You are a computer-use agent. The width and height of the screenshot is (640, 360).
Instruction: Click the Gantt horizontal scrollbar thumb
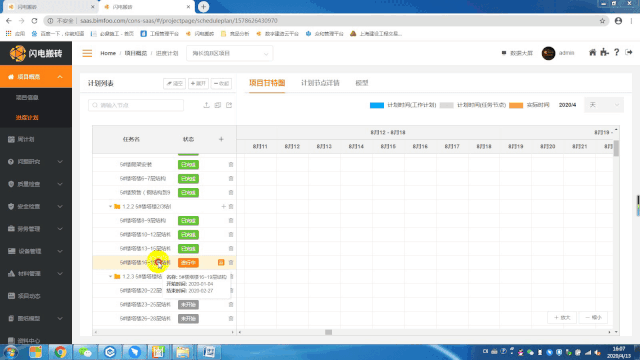tap(328, 332)
